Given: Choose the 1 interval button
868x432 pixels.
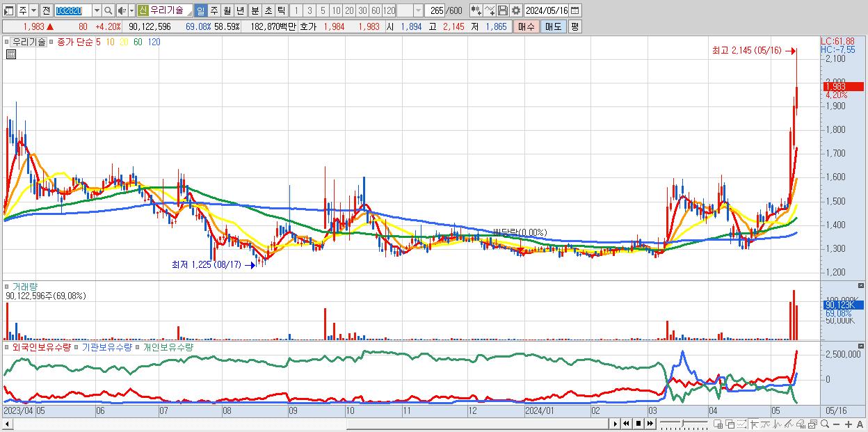Looking at the screenshot, I should pyautogui.click(x=296, y=10).
